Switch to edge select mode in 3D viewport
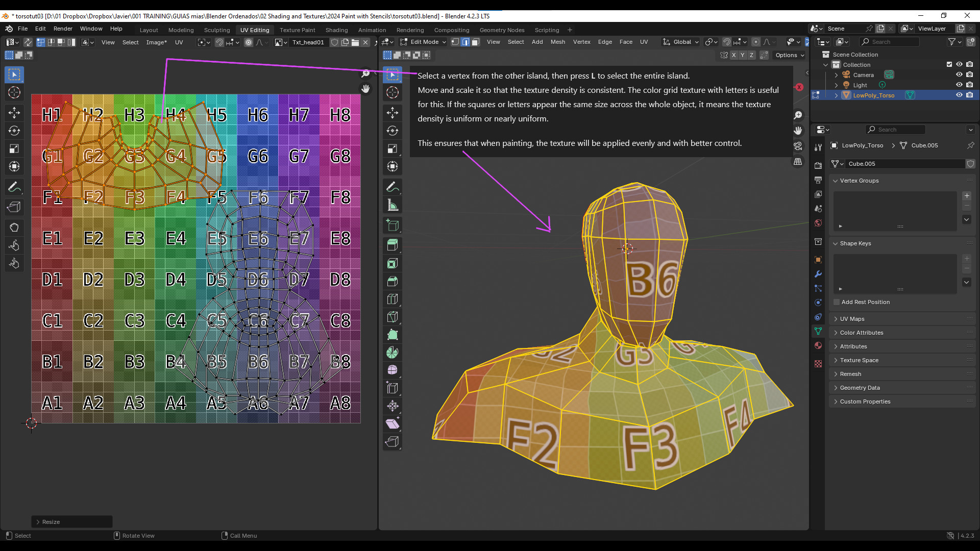The width and height of the screenshot is (980, 551). click(465, 42)
